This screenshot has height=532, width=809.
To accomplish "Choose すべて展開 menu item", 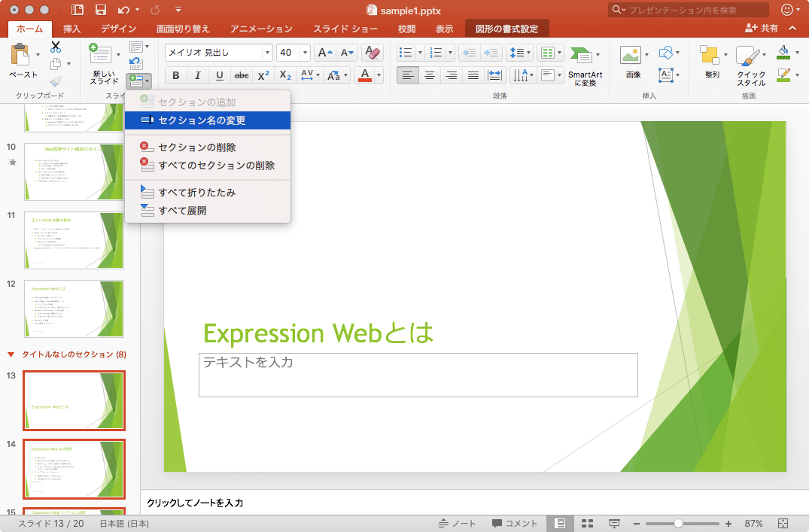I will (208, 210).
